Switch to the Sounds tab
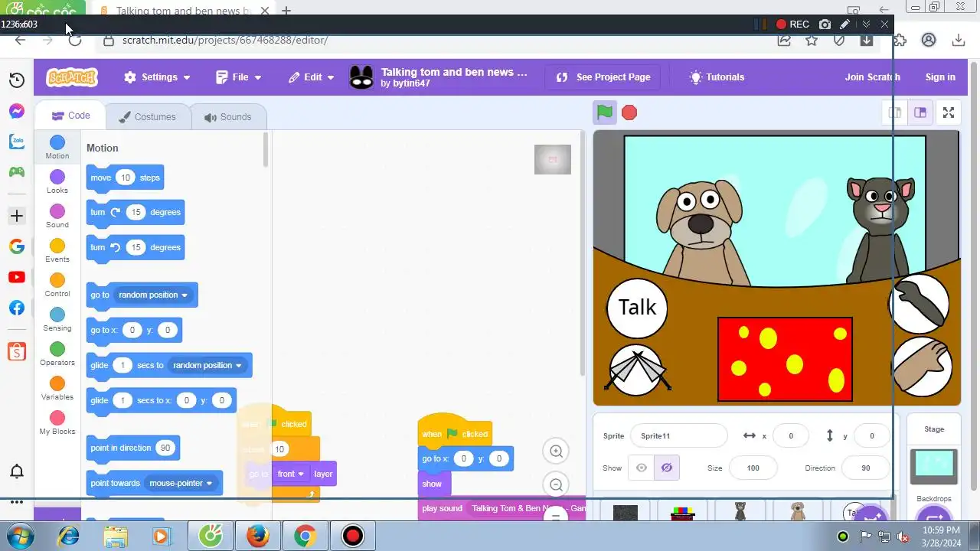Viewport: 980px width, 551px height. click(x=228, y=116)
